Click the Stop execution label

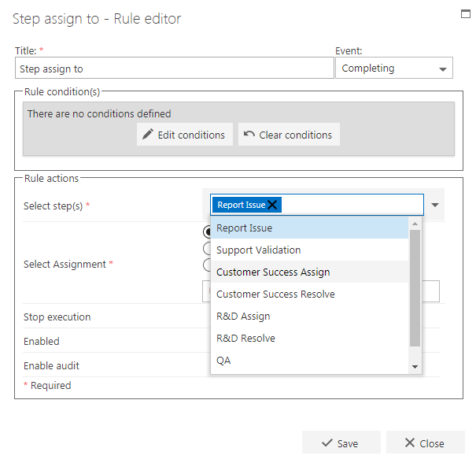click(57, 317)
